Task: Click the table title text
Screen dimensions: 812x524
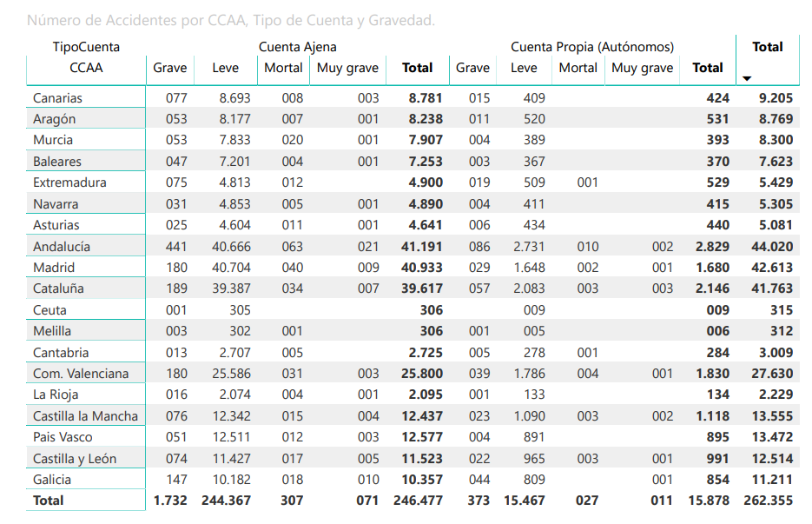Action: pos(231,20)
